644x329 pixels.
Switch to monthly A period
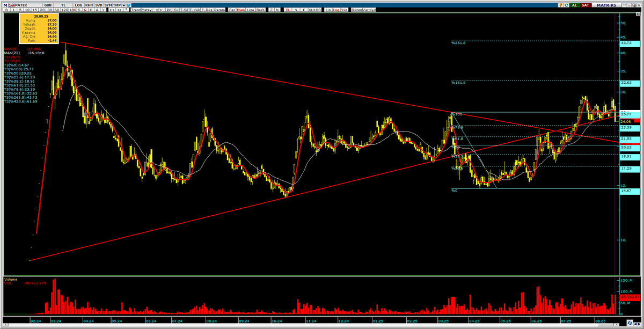[x=97, y=10]
